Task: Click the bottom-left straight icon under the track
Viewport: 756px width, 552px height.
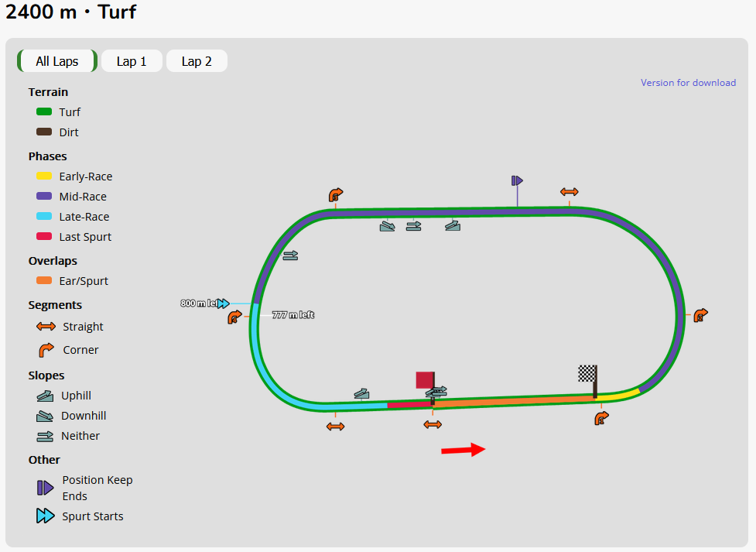Action: [x=335, y=427]
